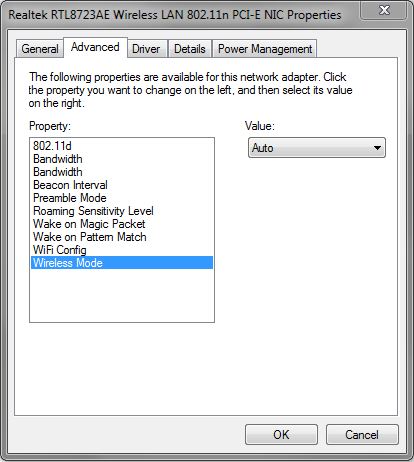Screen dimensions: 414x462
Task: Select the 802.11d property
Action: (122, 146)
